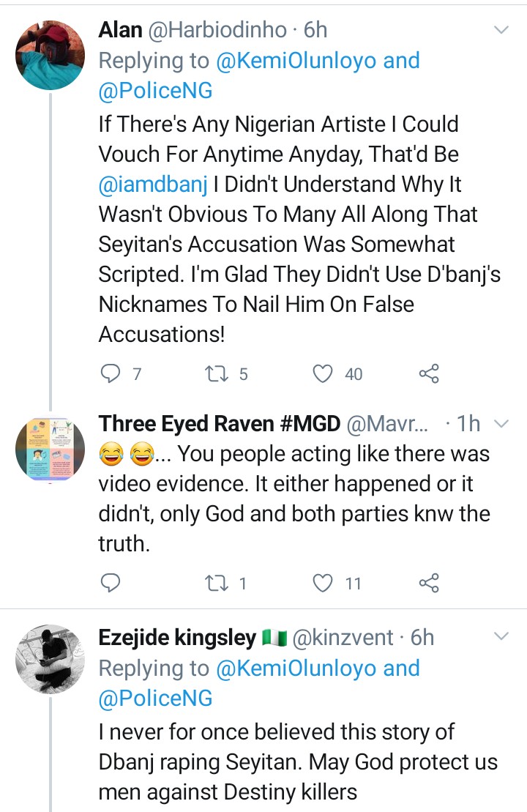Open dropdown arrow on Three Eyed Raven's tweet
Screen dimensions: 527x812
[501, 424]
